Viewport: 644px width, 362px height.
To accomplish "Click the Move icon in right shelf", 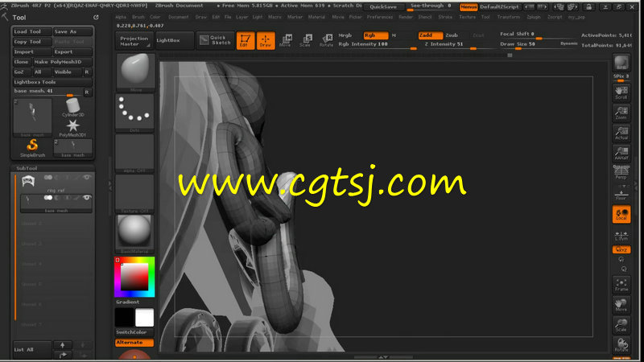I will [x=621, y=305].
